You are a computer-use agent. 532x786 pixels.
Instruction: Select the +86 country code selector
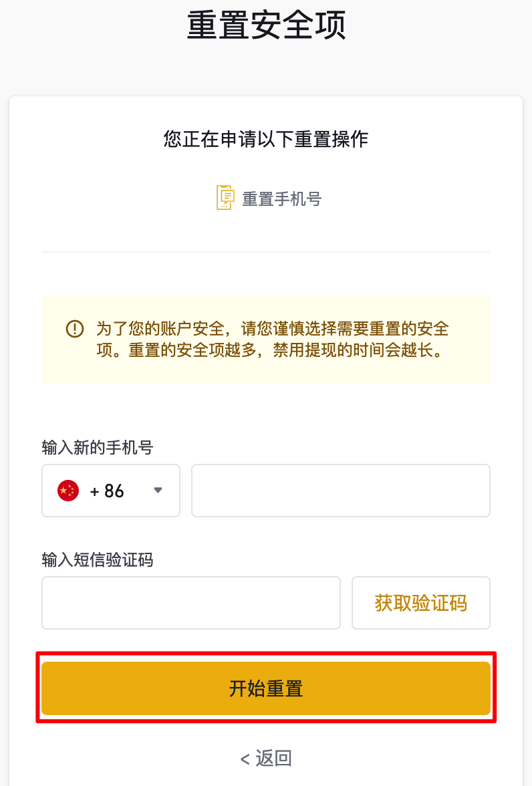111,491
